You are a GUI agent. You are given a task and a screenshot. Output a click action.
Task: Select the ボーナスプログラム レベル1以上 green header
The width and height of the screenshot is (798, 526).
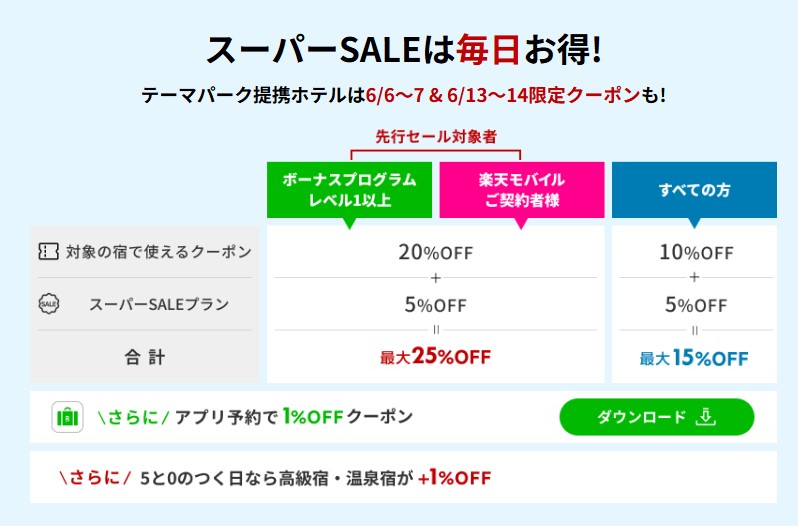click(349, 190)
